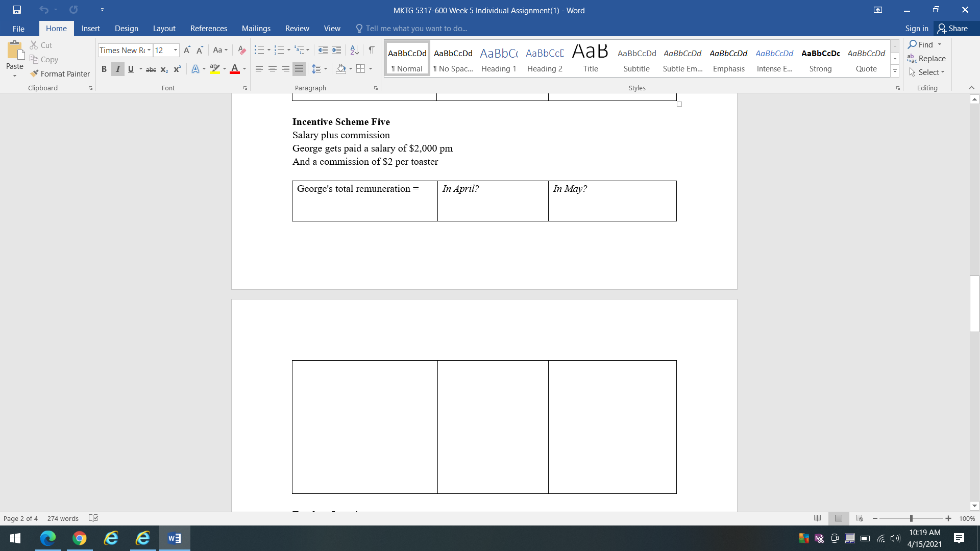Screen dimensions: 980x551
Task: Switch to the References tab
Action: (209, 29)
